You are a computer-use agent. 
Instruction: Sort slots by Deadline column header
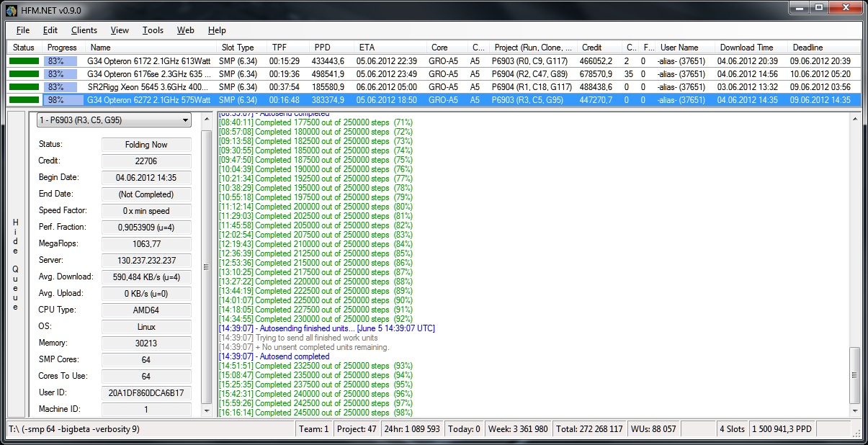824,48
